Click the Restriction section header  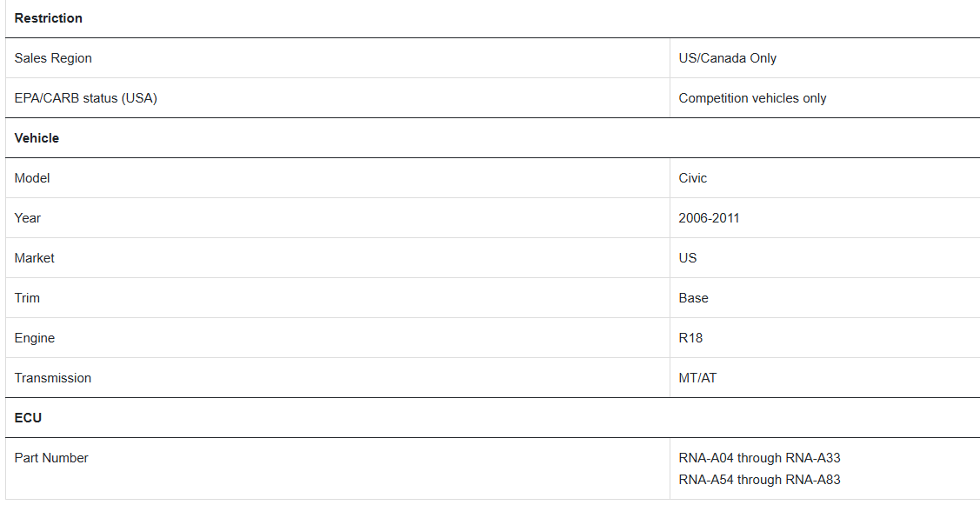click(48, 18)
